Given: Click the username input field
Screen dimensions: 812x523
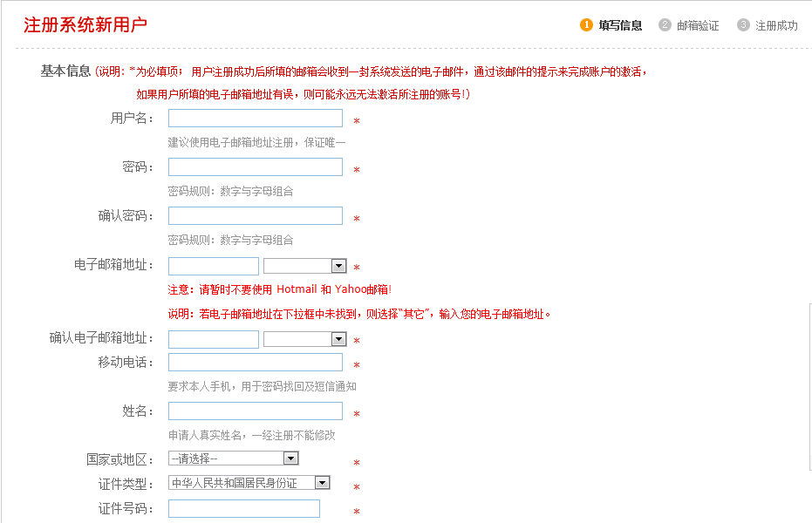Looking at the screenshot, I should (256, 118).
